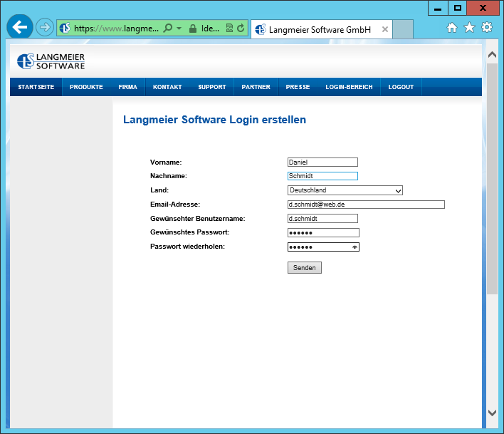Focus the Passwort wiederholen field
504x434 pixels.
click(323, 247)
